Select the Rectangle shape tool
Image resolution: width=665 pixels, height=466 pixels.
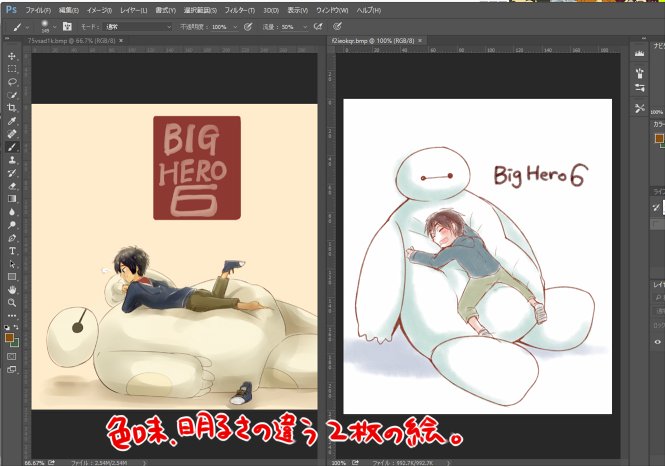click(x=12, y=277)
